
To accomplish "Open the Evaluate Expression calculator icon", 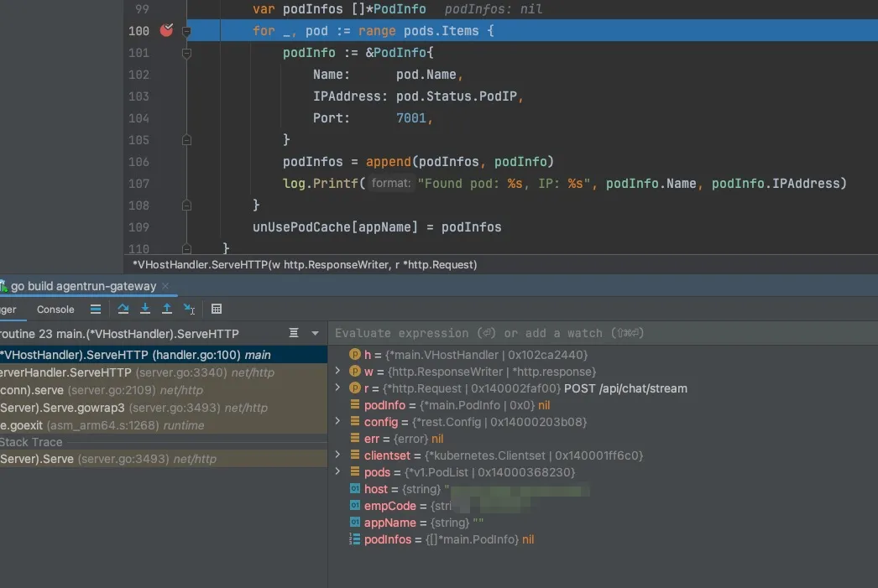I will pyautogui.click(x=217, y=310).
